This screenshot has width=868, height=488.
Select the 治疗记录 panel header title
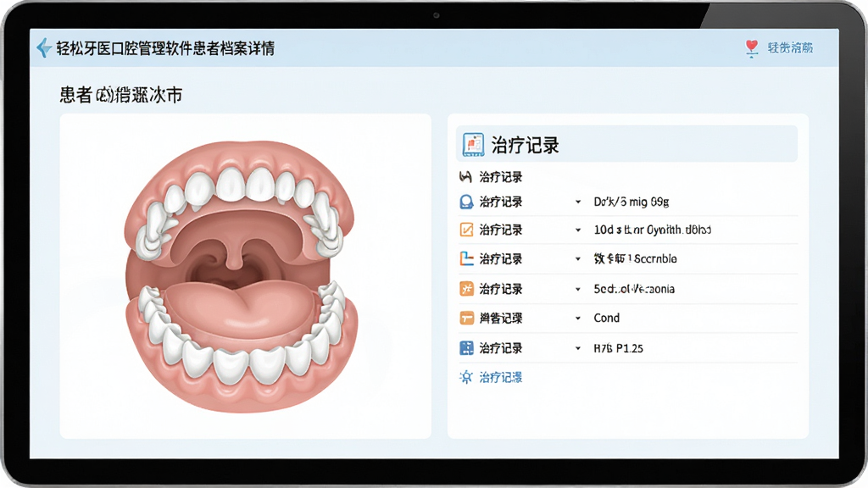tap(525, 146)
